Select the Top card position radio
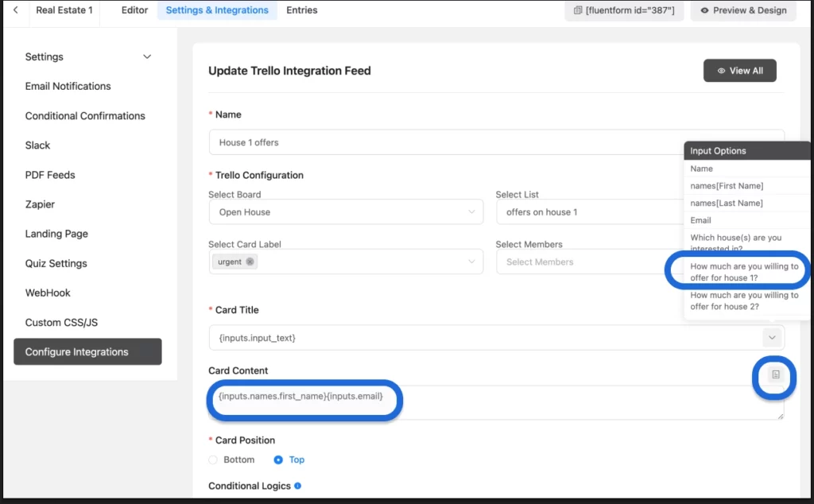Image resolution: width=814 pixels, height=504 pixels. [x=278, y=460]
